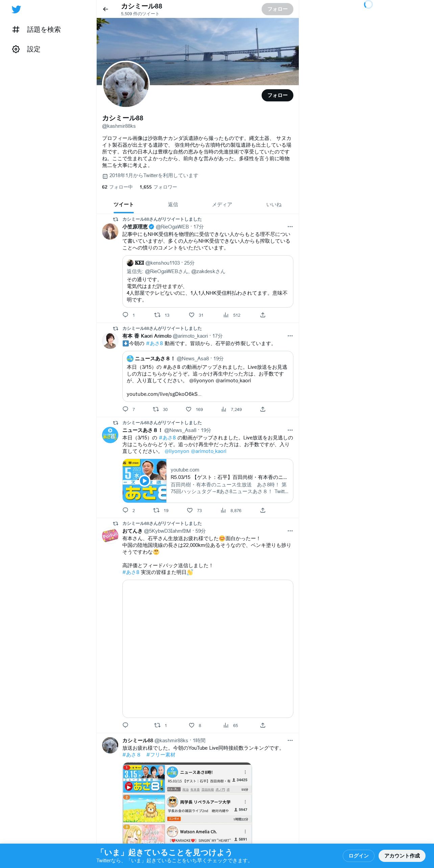The width and height of the screenshot is (434, 868).
Task: Open the 設定 gear icon
Action: [16, 49]
